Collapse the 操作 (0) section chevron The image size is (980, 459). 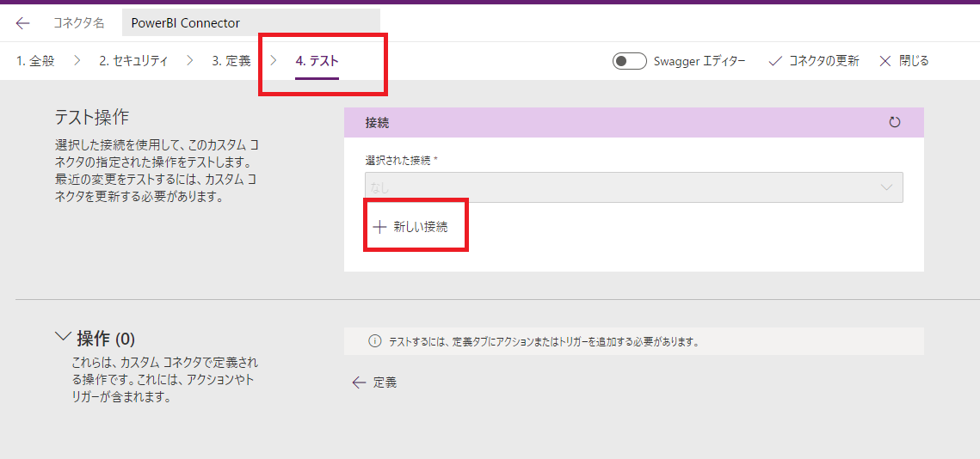point(63,337)
